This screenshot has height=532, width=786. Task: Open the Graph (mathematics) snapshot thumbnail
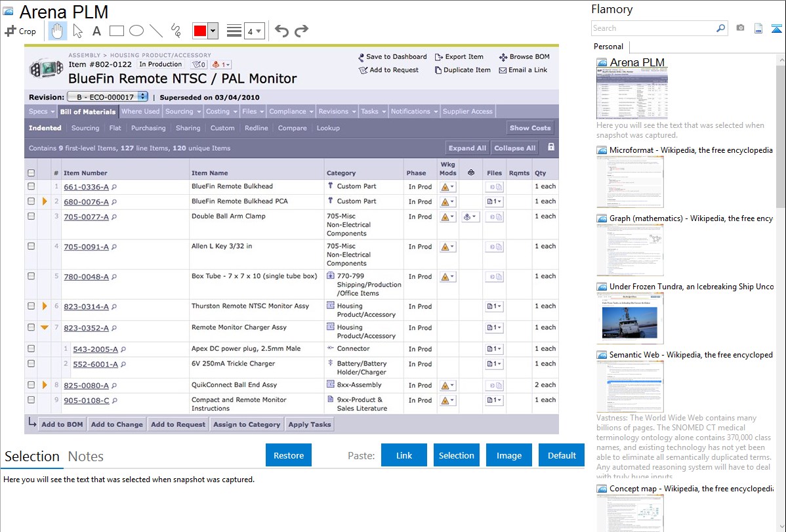pyautogui.click(x=630, y=250)
